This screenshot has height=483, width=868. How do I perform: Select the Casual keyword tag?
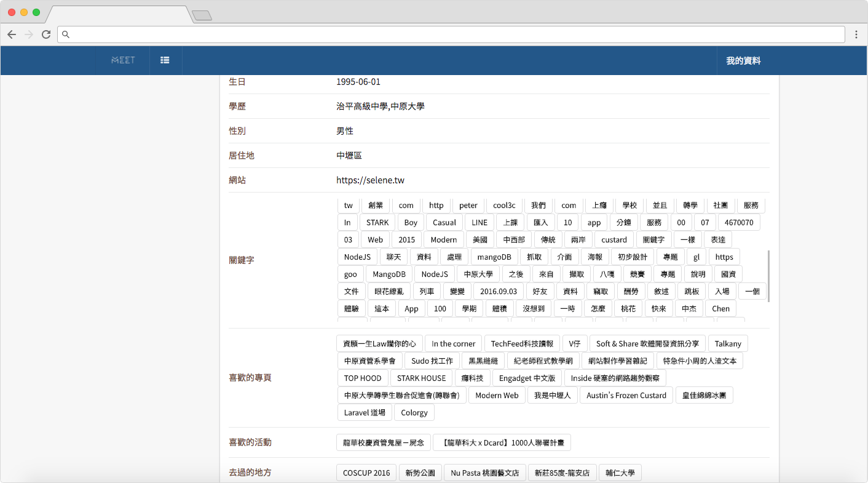click(x=444, y=223)
